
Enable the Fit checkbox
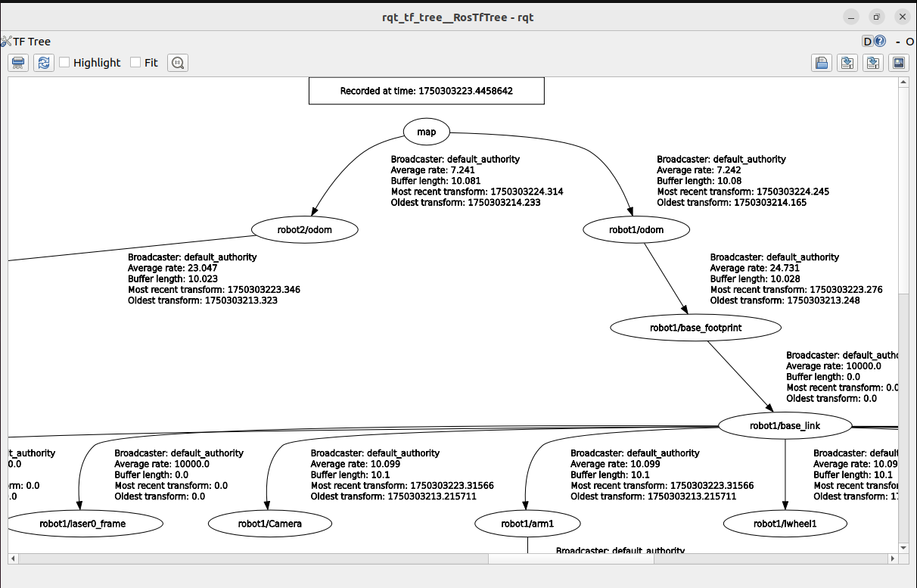click(136, 62)
